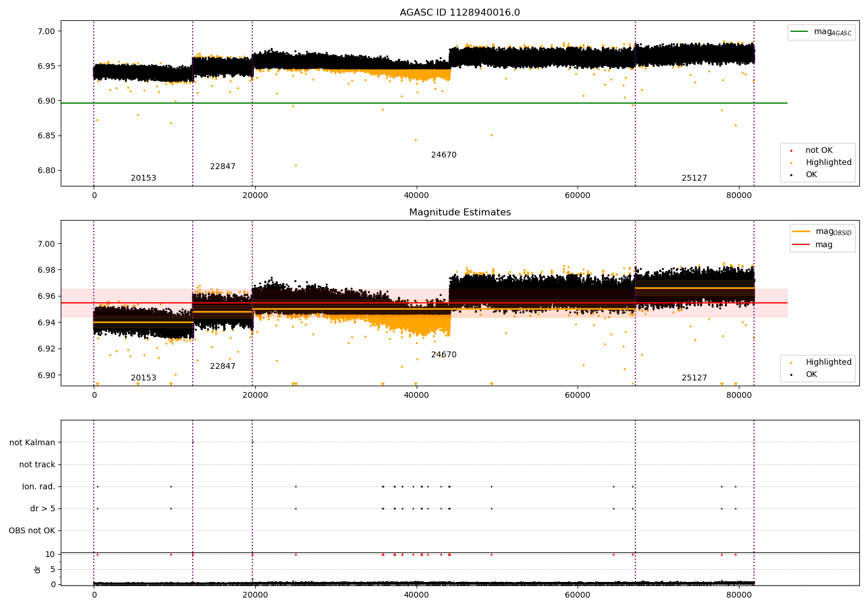Click the 60000 x-tick under Magnitude Estimates plot
The image size is (868, 608).
(x=578, y=395)
